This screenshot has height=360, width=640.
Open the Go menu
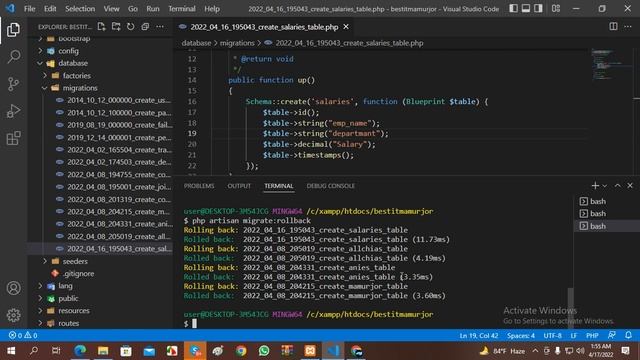[133, 9]
